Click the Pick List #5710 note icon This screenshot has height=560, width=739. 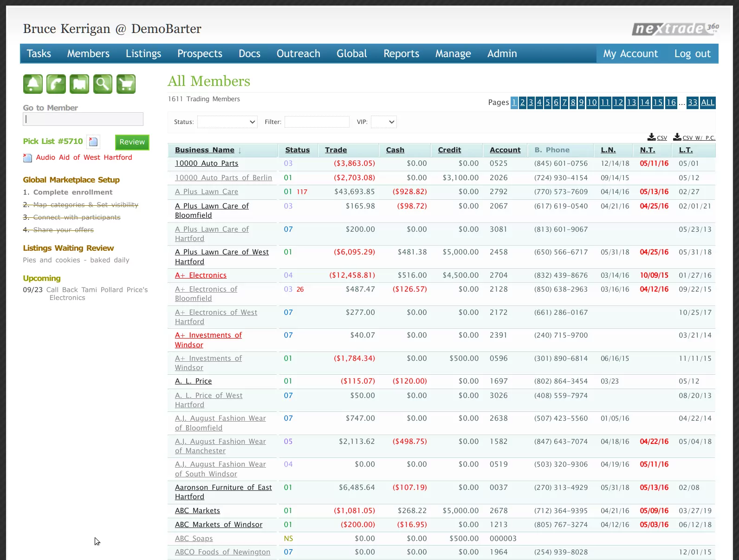[x=93, y=142]
